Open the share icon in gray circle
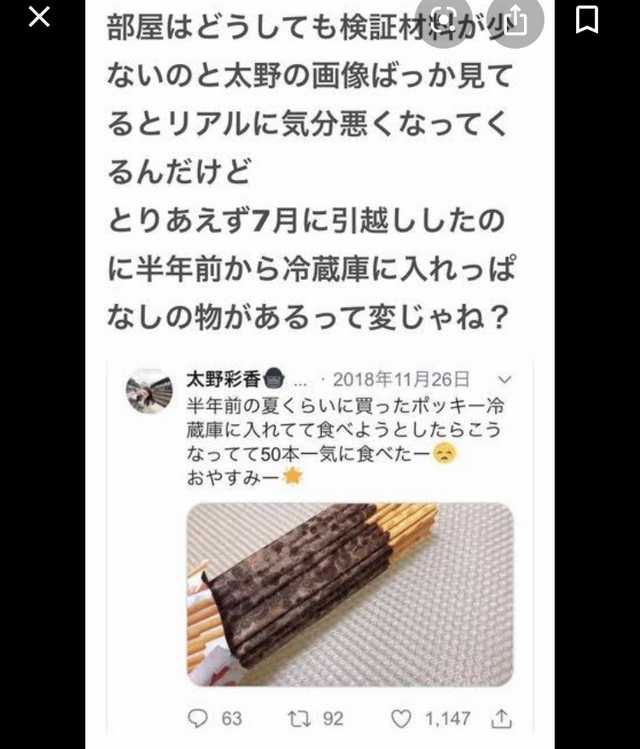This screenshot has height=749, width=640. coord(516,21)
